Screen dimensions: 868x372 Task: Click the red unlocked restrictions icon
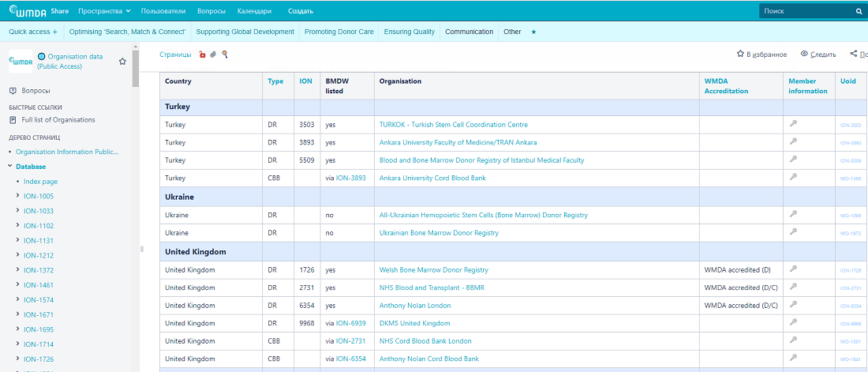pos(203,54)
